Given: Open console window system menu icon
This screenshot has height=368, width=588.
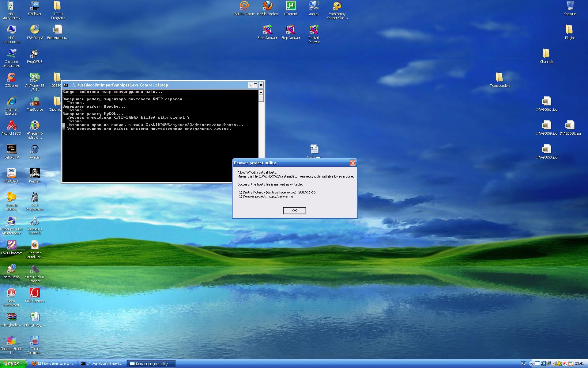Looking at the screenshot, I should pyautogui.click(x=66, y=85).
